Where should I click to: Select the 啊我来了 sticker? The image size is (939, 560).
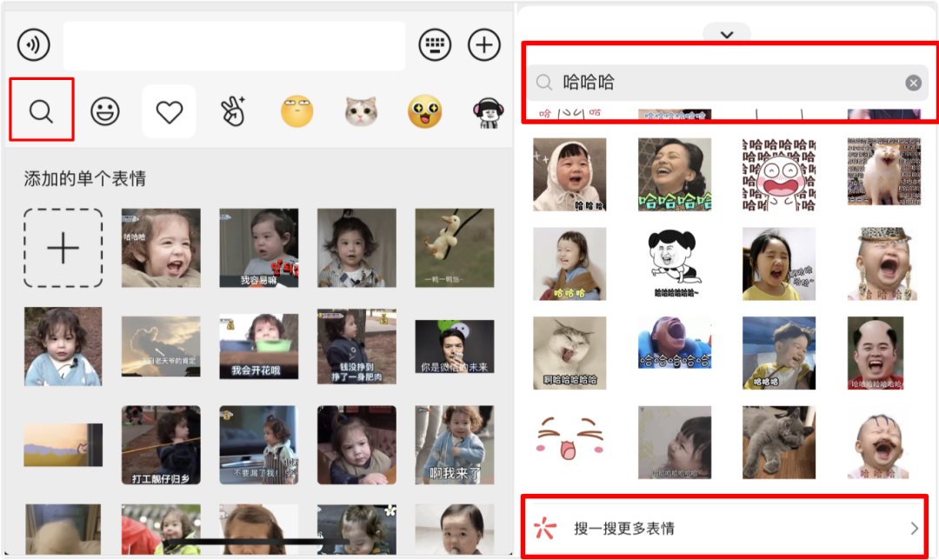coord(455,445)
